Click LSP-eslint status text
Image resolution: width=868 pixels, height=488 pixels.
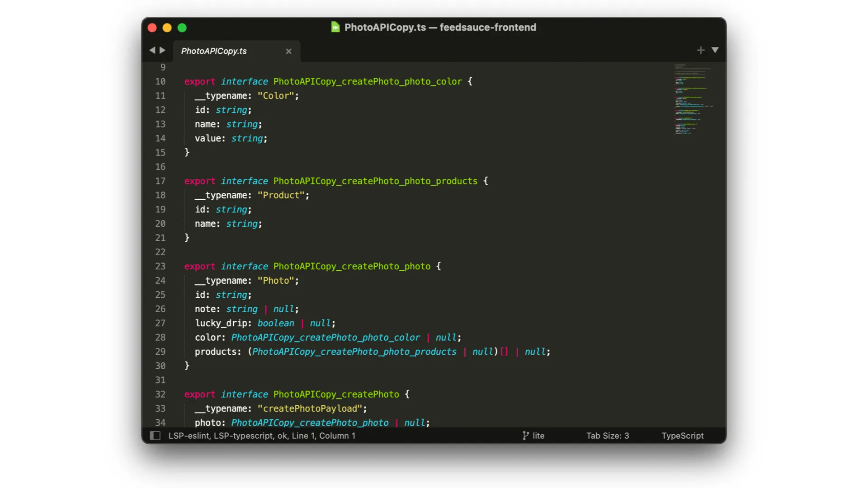point(189,436)
